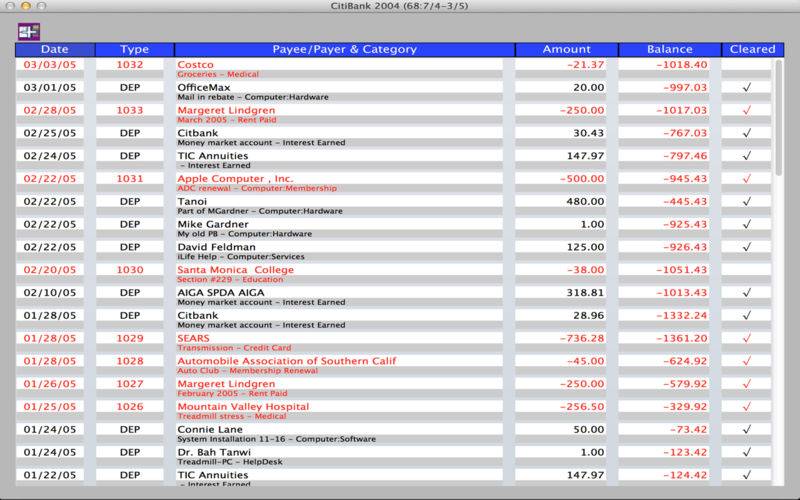Select Santa Monica College payee
The width and height of the screenshot is (800, 500).
point(235,270)
